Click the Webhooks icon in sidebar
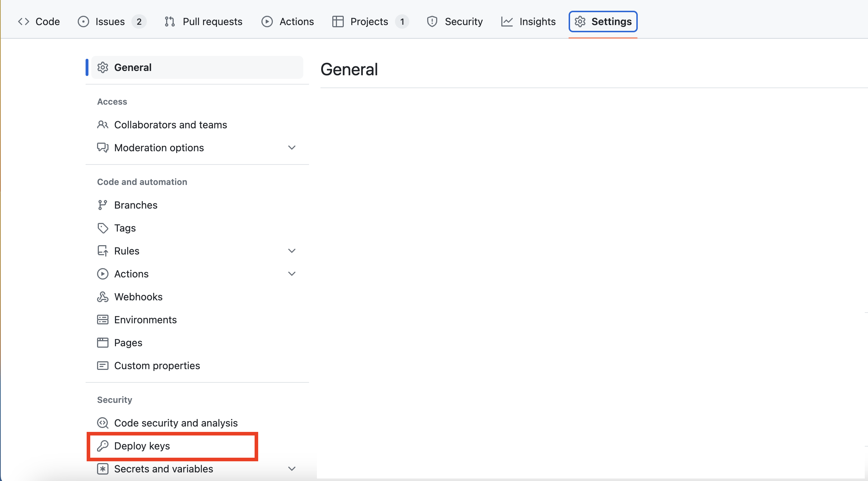 (103, 297)
